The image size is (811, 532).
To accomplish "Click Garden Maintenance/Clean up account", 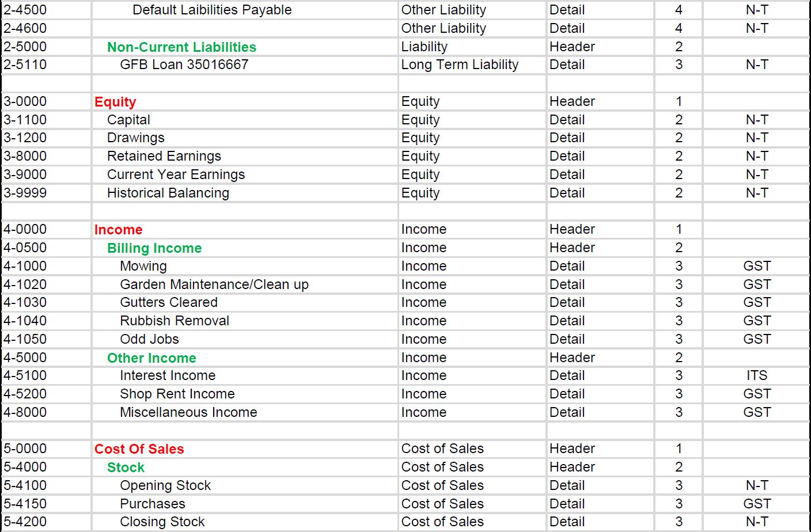I will pos(214,284).
